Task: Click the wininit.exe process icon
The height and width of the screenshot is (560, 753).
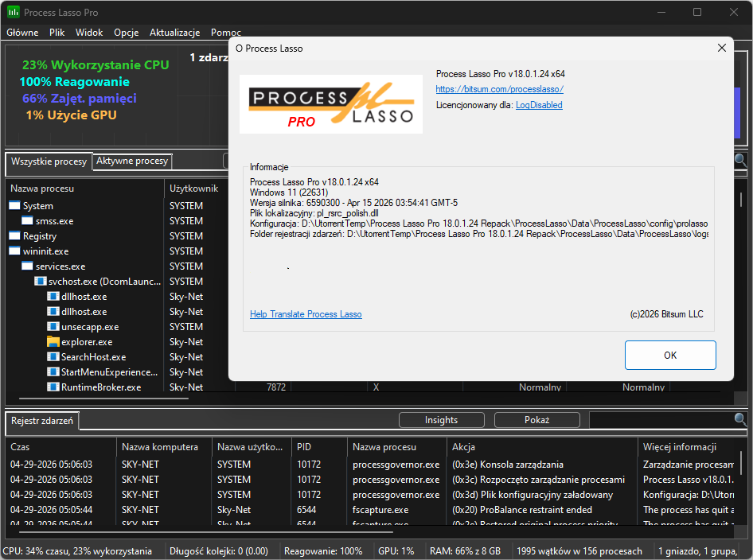Action: tap(15, 251)
